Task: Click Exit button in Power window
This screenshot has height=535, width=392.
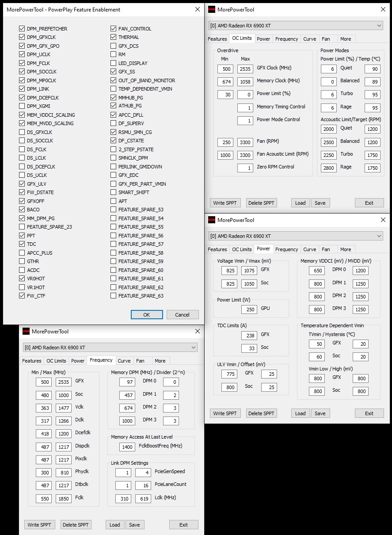Action: tap(369, 413)
